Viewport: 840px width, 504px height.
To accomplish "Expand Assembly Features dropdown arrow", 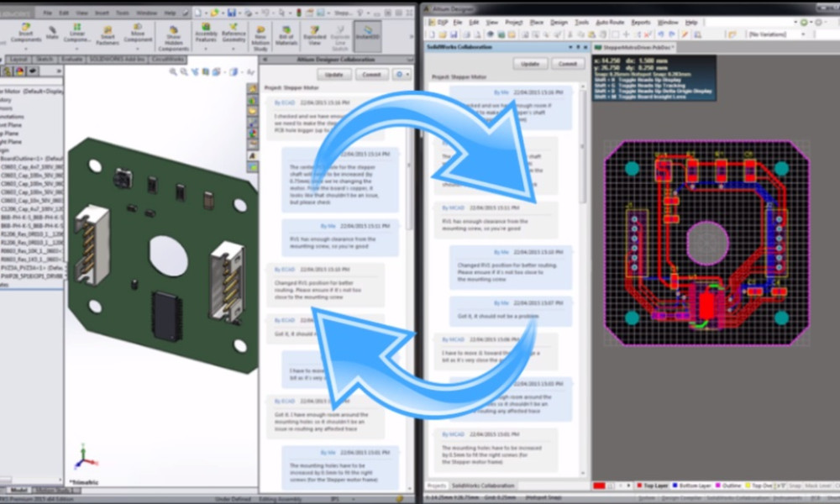I will [206, 49].
